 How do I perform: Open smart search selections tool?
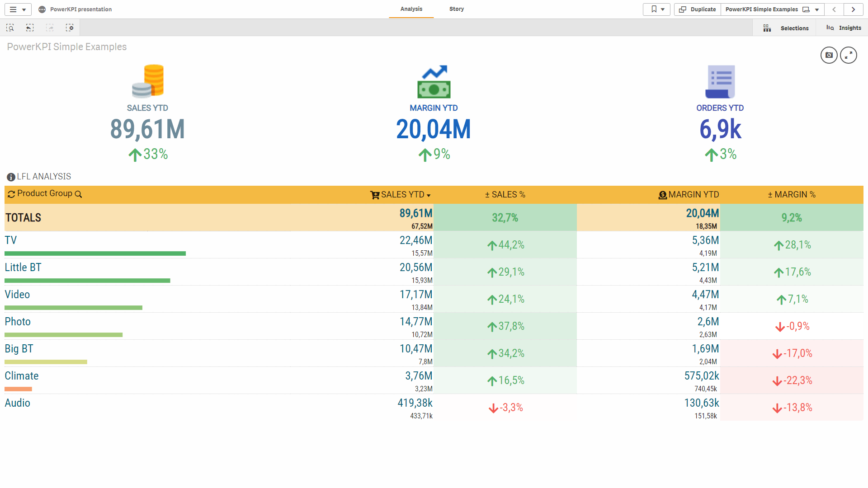(x=10, y=28)
